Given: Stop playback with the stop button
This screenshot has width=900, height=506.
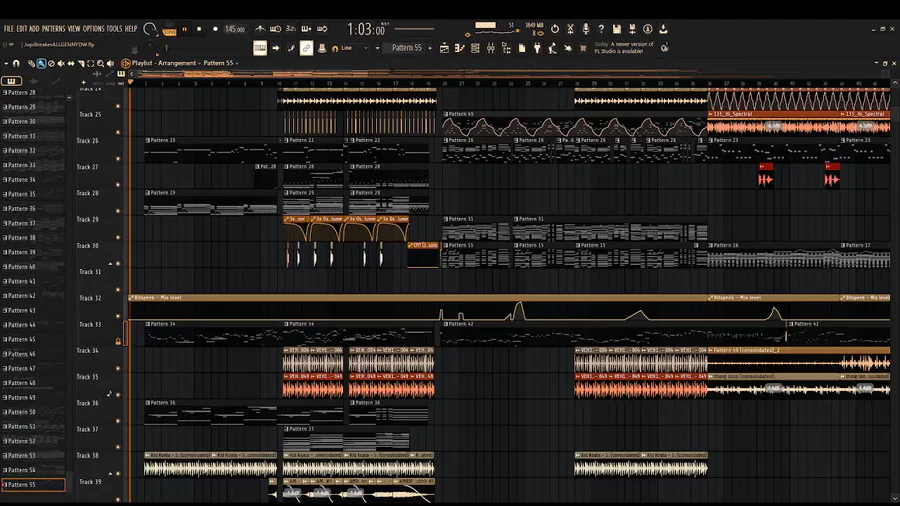Looking at the screenshot, I should [199, 29].
